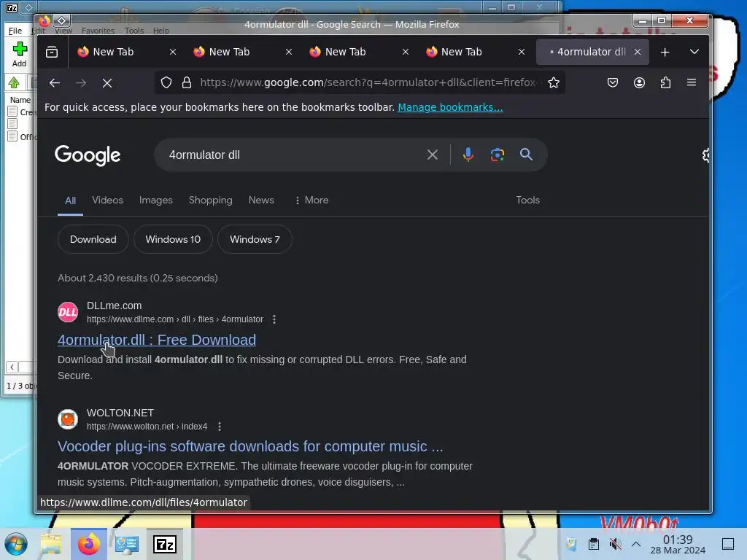The image size is (747, 560).
Task: Open 4ormulator.dll : Free Download link
Action: pos(157,340)
